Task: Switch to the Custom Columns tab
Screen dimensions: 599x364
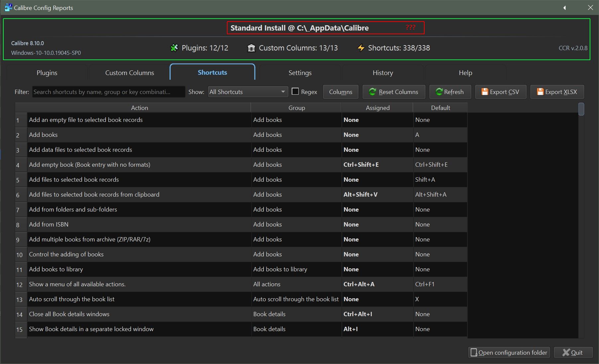Action: point(130,73)
